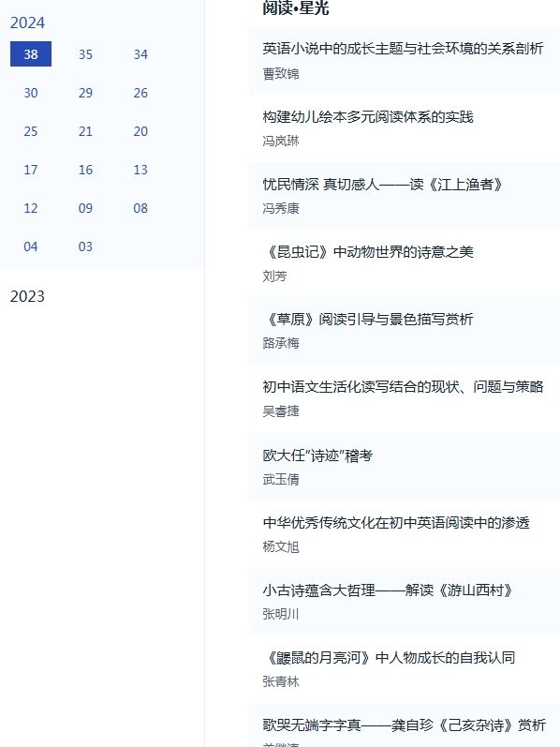The height and width of the screenshot is (747, 560).
Task: Open article 《昆虫记》中动物世界的诗意之美
Action: (368, 251)
